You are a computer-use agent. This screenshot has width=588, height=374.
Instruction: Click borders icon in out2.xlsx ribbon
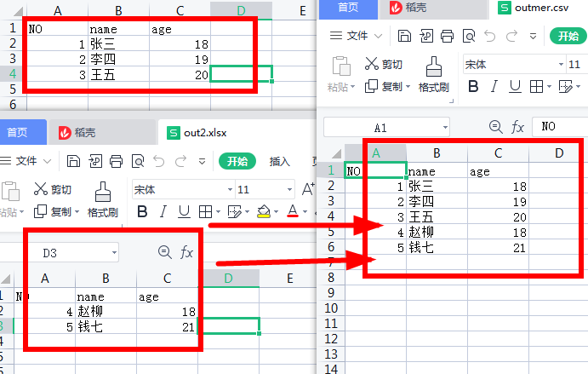tap(205, 212)
